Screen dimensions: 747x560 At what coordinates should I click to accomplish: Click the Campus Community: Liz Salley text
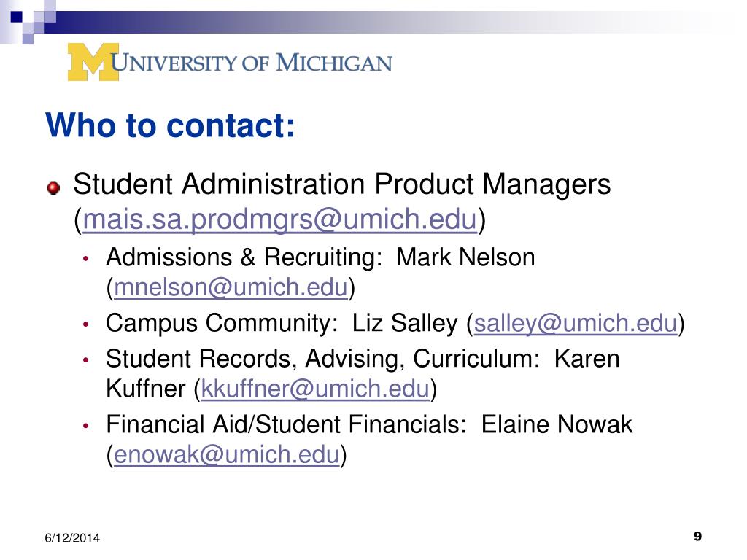[x=282, y=323]
